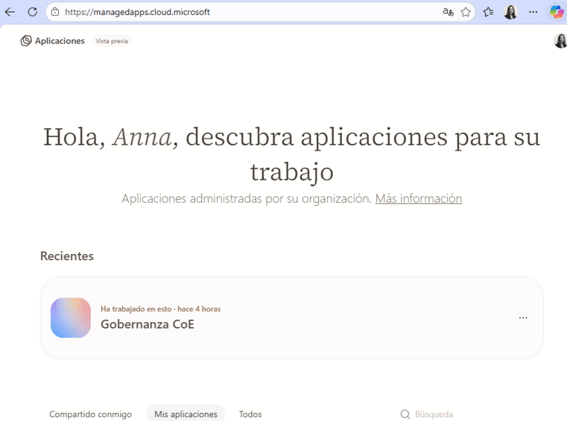This screenshot has width=567, height=421.
Task: Launch Copilot from browser toolbar
Action: (557, 12)
